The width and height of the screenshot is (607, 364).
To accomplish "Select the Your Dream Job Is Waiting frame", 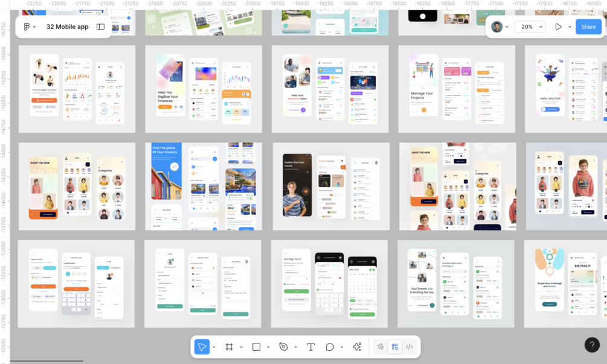I will (x=456, y=284).
